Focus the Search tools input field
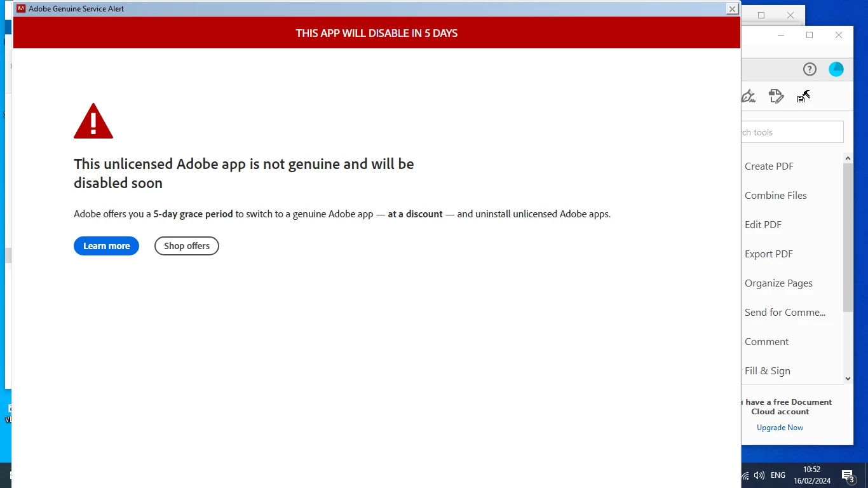Image resolution: width=868 pixels, height=488 pixels. click(792, 132)
